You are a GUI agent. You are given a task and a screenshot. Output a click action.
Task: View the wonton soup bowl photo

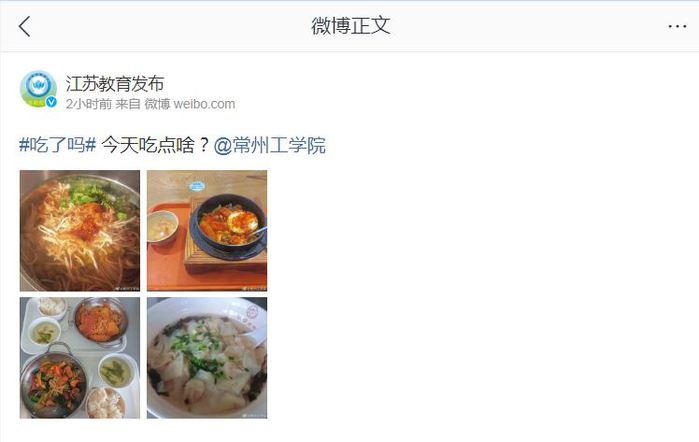(x=207, y=358)
